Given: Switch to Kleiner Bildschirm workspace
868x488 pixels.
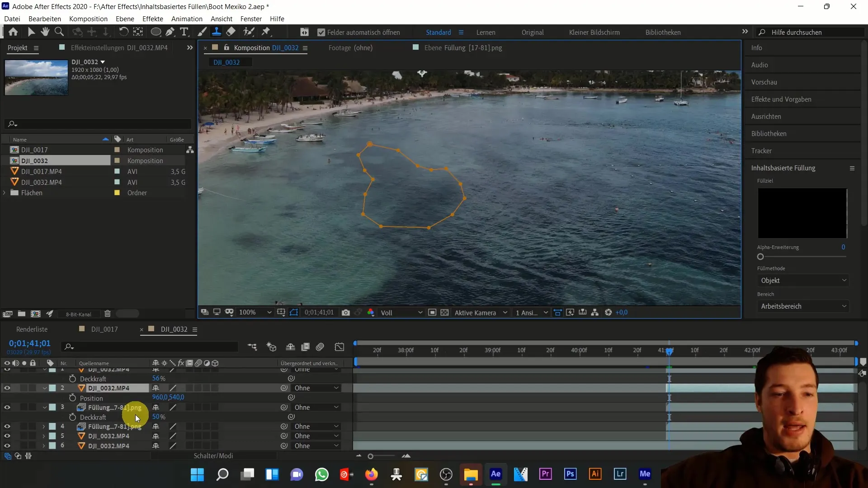Looking at the screenshot, I should point(594,33).
